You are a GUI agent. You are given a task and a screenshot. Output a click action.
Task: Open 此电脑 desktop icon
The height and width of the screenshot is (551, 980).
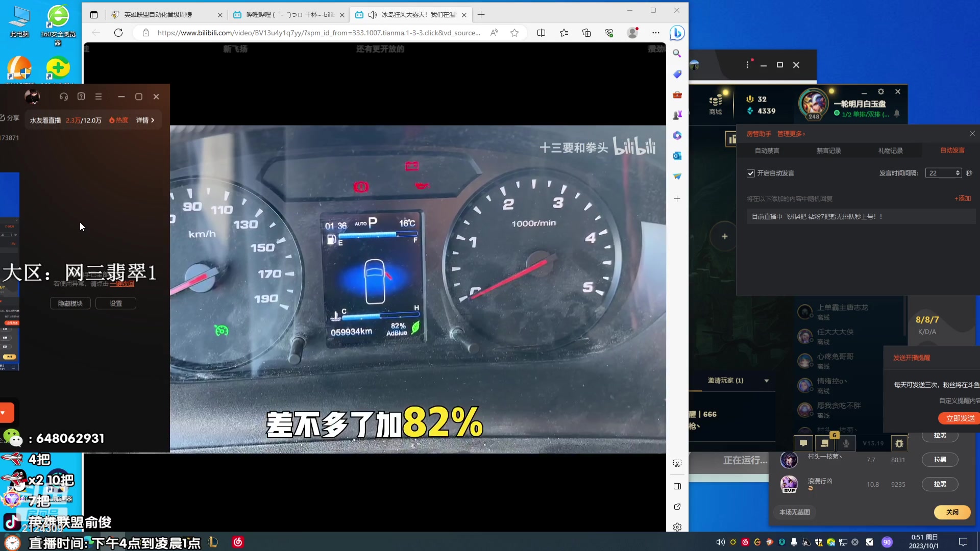(x=19, y=22)
